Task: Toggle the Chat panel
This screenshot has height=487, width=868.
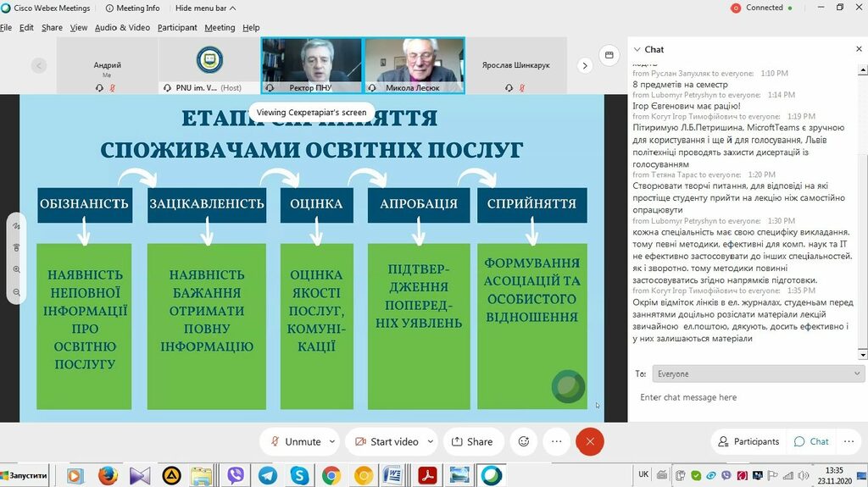Action: [x=810, y=441]
